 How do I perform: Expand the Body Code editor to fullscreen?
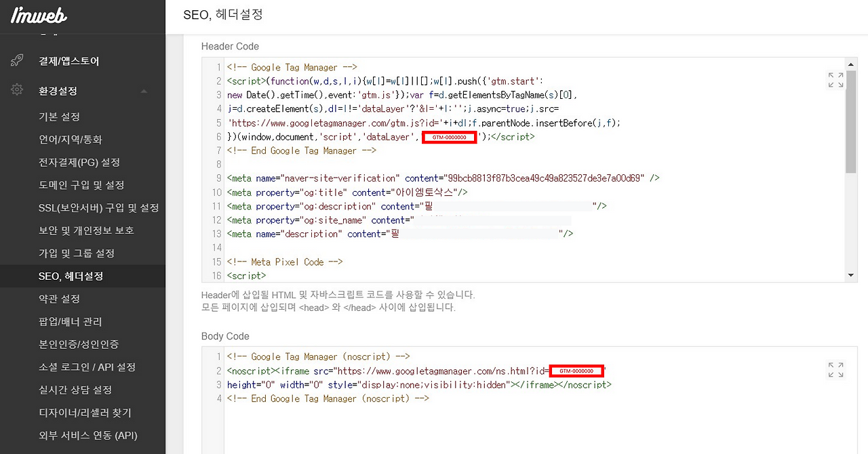click(x=835, y=369)
